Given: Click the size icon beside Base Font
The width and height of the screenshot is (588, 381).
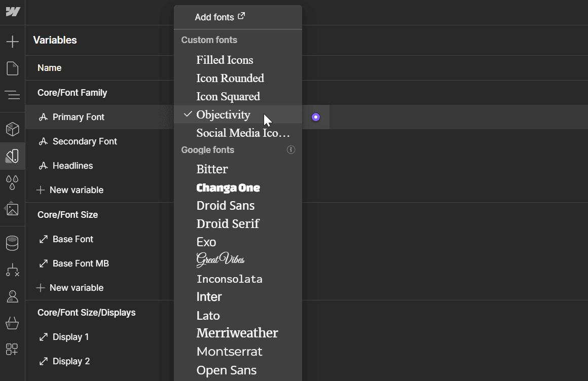Looking at the screenshot, I should click(43, 239).
